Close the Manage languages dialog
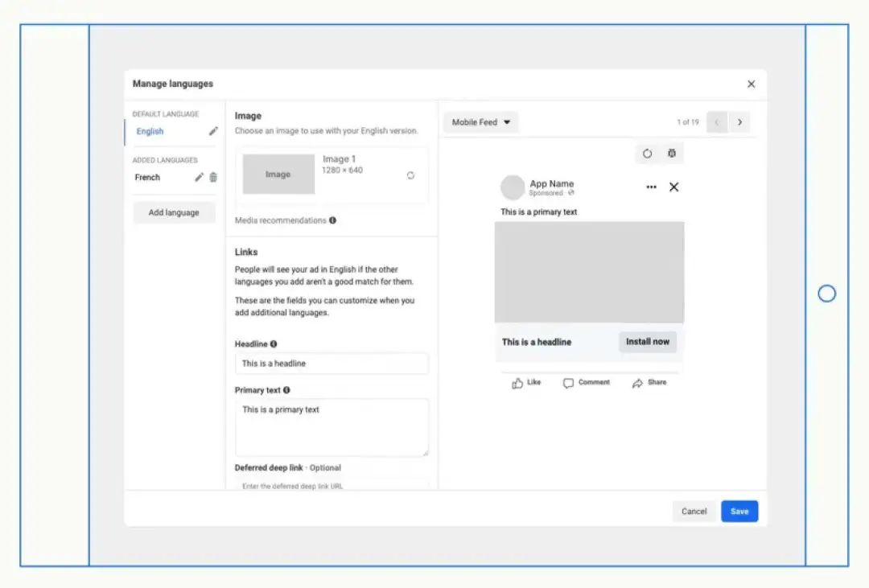Screen dimensions: 869x588 pos(751,84)
